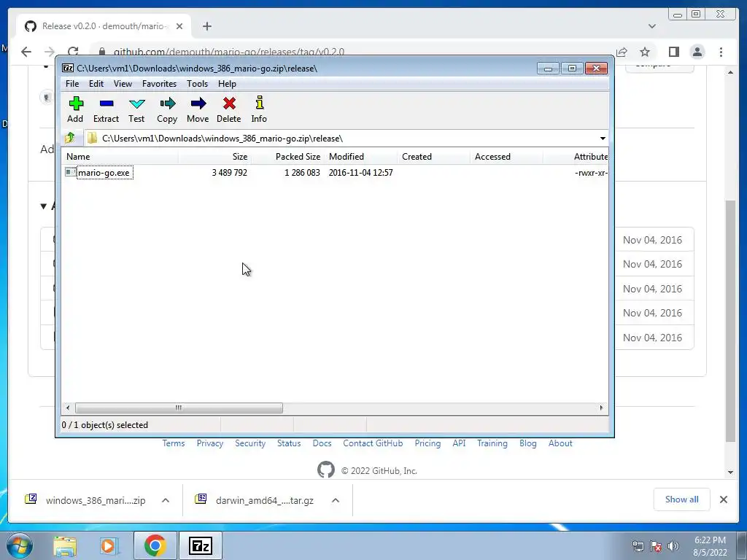Open a new Chrome tab

[206, 26]
